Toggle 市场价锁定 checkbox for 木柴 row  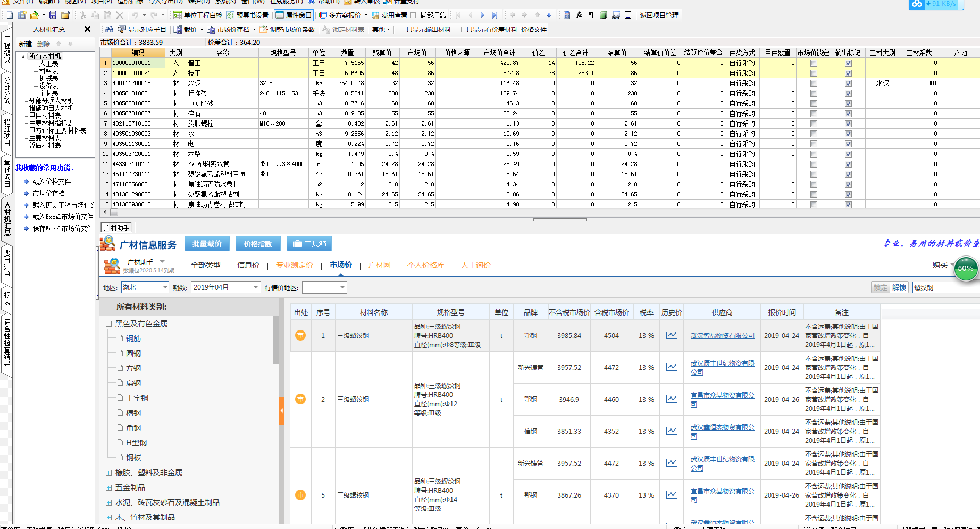(814, 154)
